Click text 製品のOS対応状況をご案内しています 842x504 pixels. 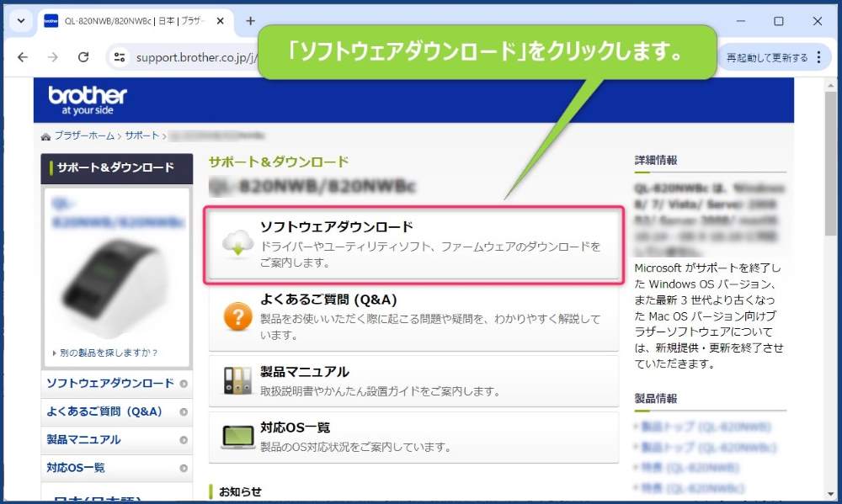point(356,447)
